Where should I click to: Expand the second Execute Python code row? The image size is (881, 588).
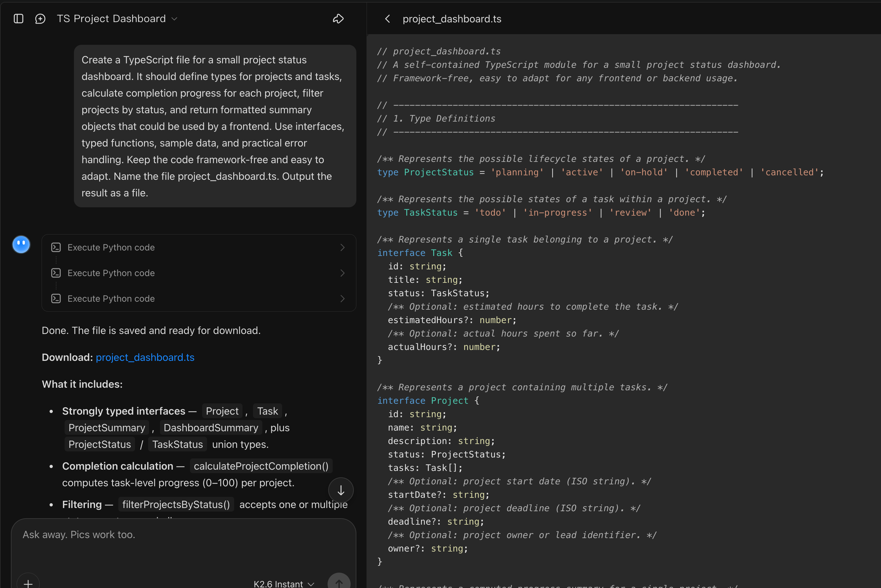[x=199, y=273]
